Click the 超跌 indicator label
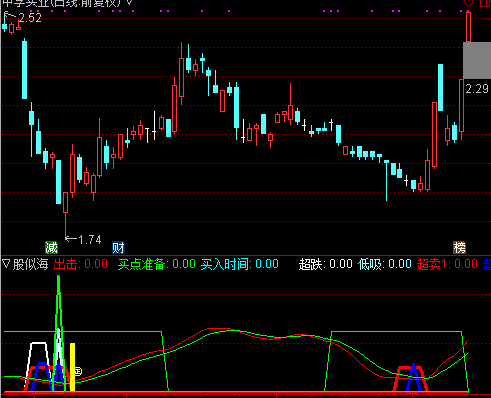 tap(326, 264)
